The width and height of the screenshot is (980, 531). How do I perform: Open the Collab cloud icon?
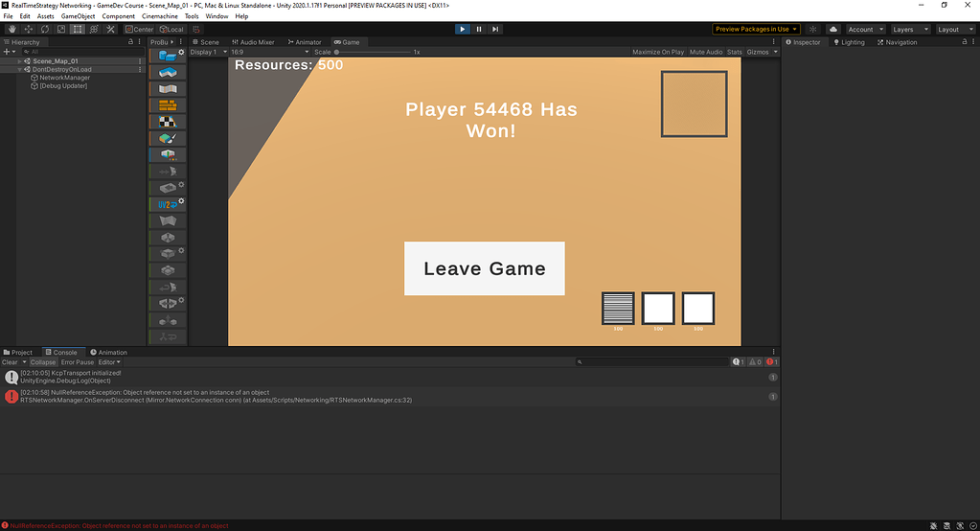coord(833,30)
